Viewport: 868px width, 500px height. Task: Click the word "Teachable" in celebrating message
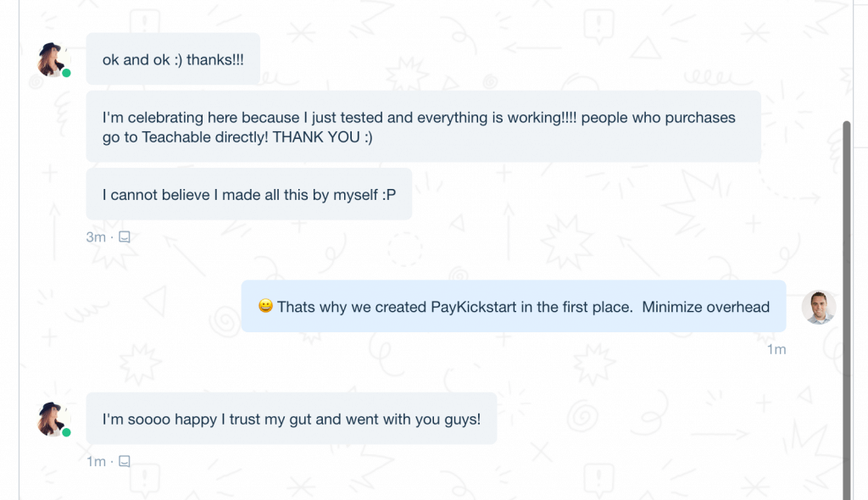click(x=173, y=137)
